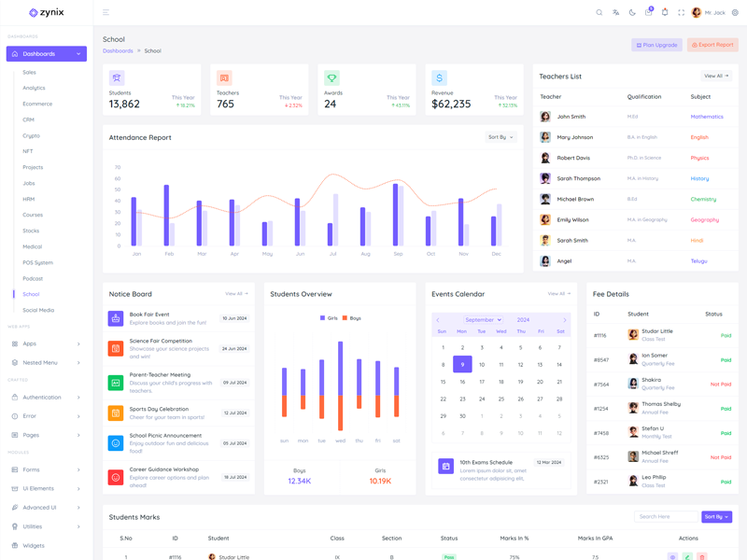Select day 16 in Events Calendar
747x560 pixels.
tap(462, 382)
